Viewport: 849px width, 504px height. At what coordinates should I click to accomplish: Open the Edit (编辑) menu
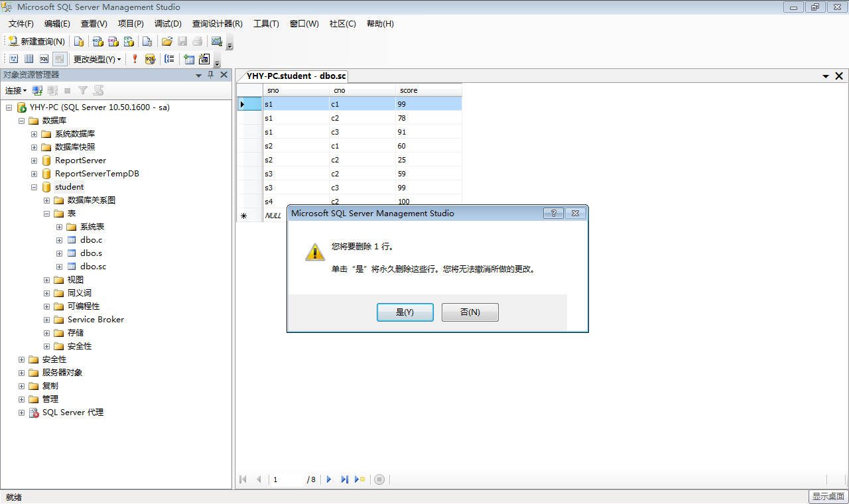(x=57, y=24)
